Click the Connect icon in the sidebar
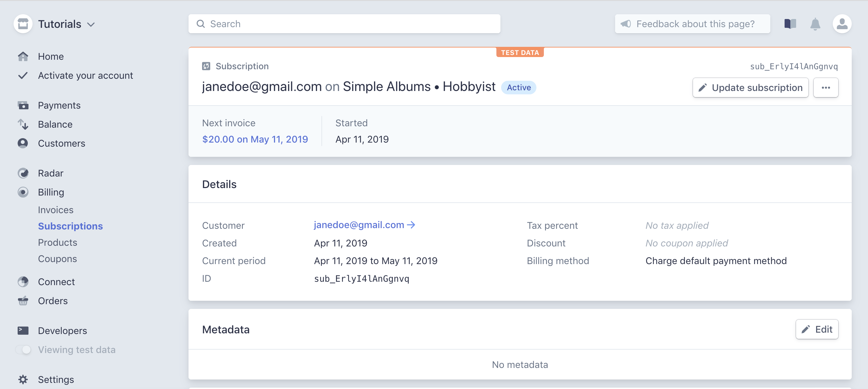Image resolution: width=868 pixels, height=389 pixels. pos(23,281)
